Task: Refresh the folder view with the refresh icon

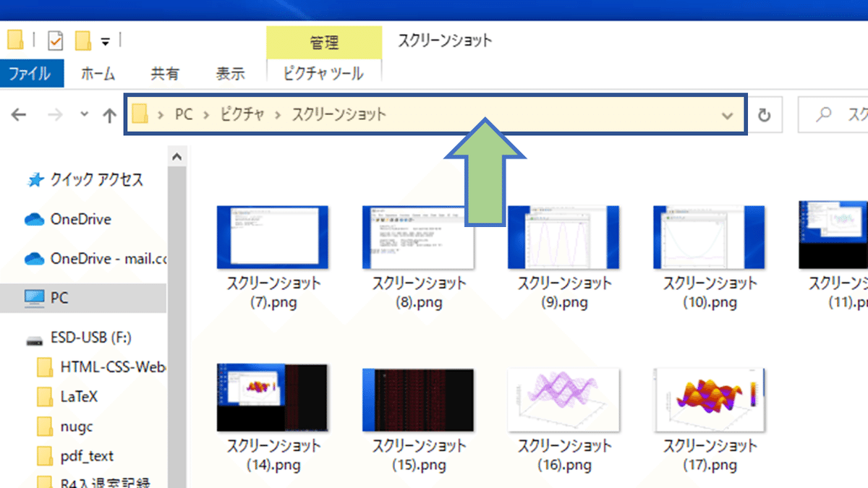Action: [765, 114]
